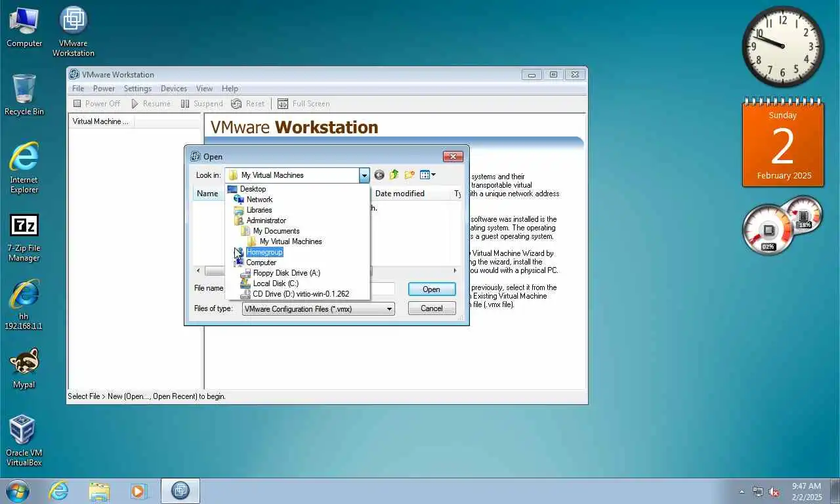Click the analog clock gadget
The width and height of the screenshot is (840, 504).
click(783, 47)
